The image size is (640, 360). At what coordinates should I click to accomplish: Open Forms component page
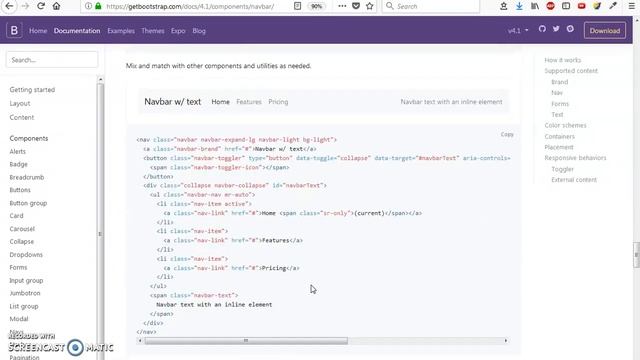coord(18,267)
